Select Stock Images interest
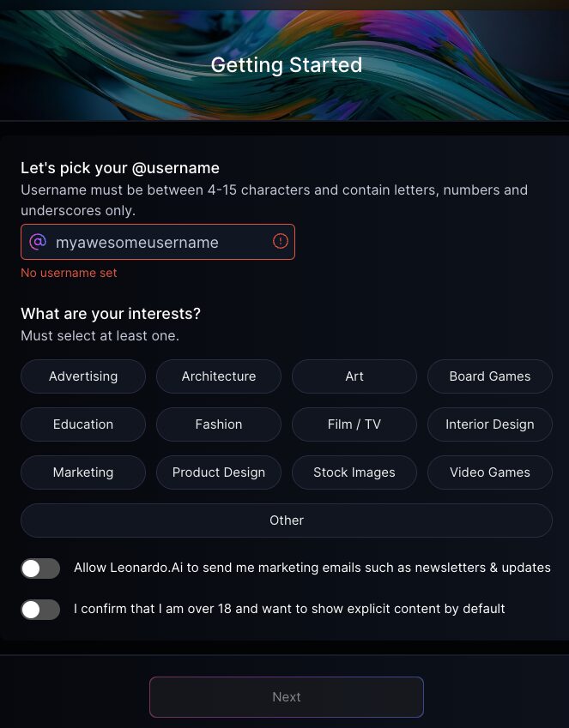The width and height of the screenshot is (569, 728). click(354, 472)
